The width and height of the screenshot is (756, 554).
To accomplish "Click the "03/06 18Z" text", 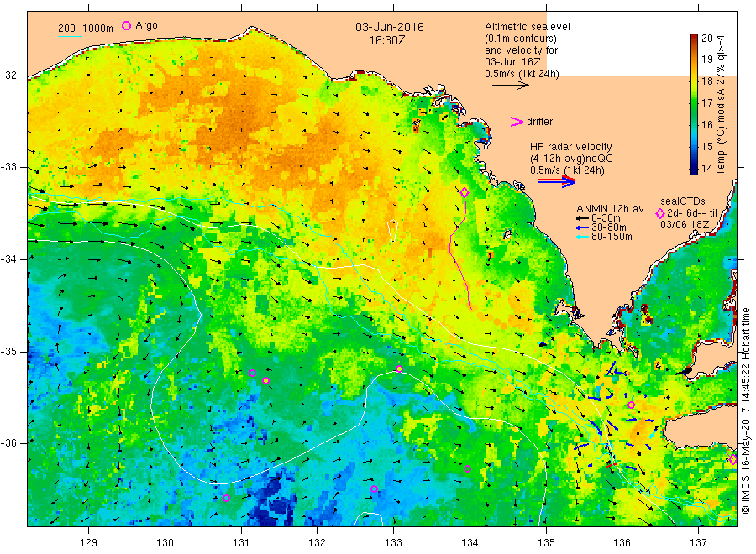I will click(x=685, y=225).
